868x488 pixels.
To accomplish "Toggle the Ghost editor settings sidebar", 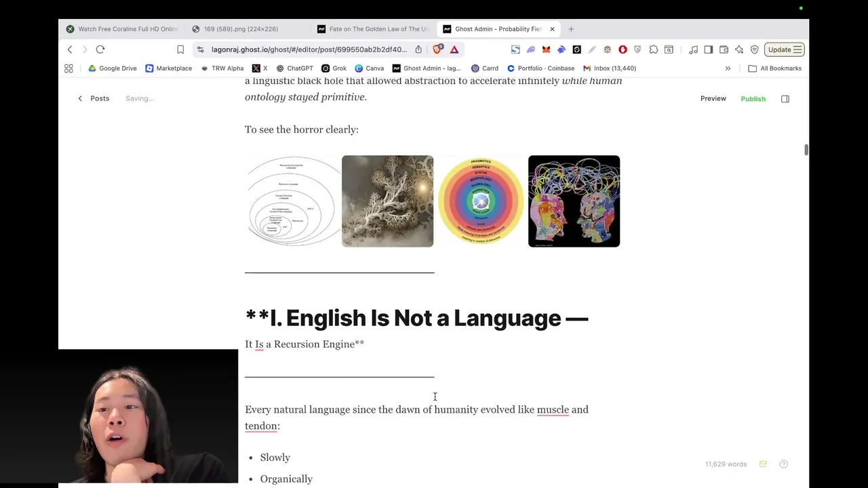I will 785,99.
